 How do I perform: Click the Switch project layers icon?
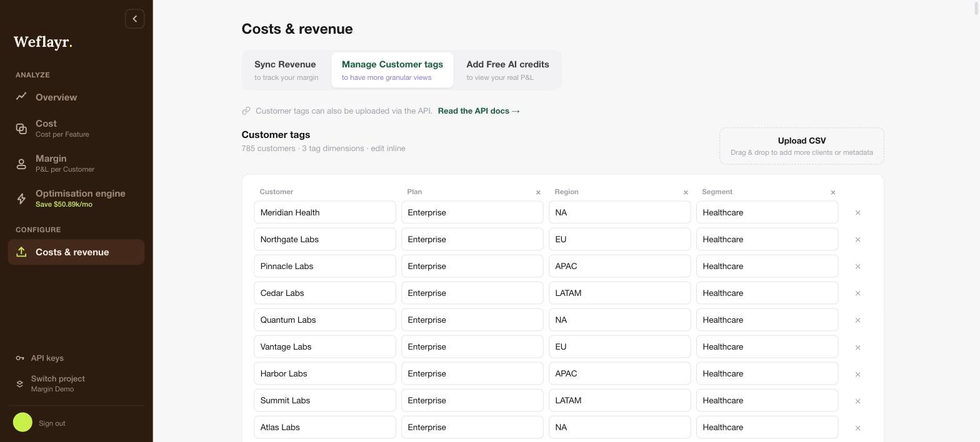(20, 383)
